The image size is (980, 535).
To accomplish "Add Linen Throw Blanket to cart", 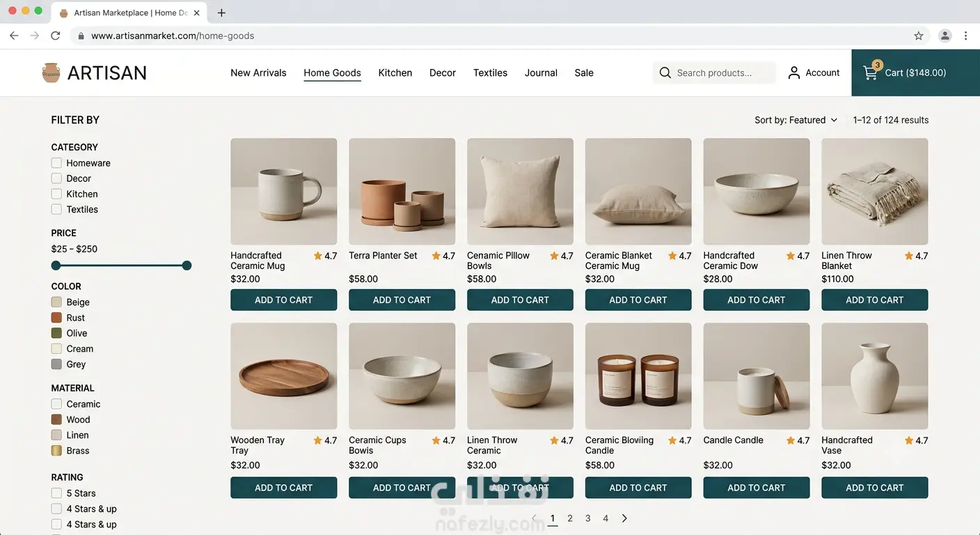I will tap(874, 300).
